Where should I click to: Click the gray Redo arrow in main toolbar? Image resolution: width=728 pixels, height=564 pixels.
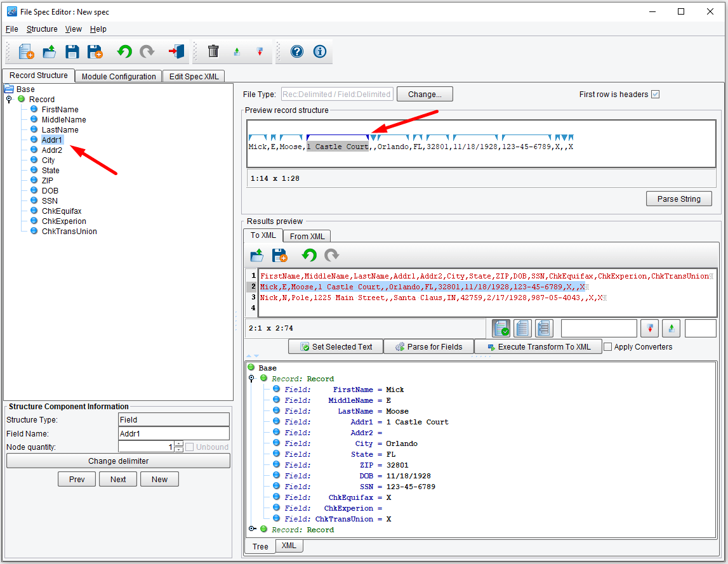pyautogui.click(x=147, y=51)
